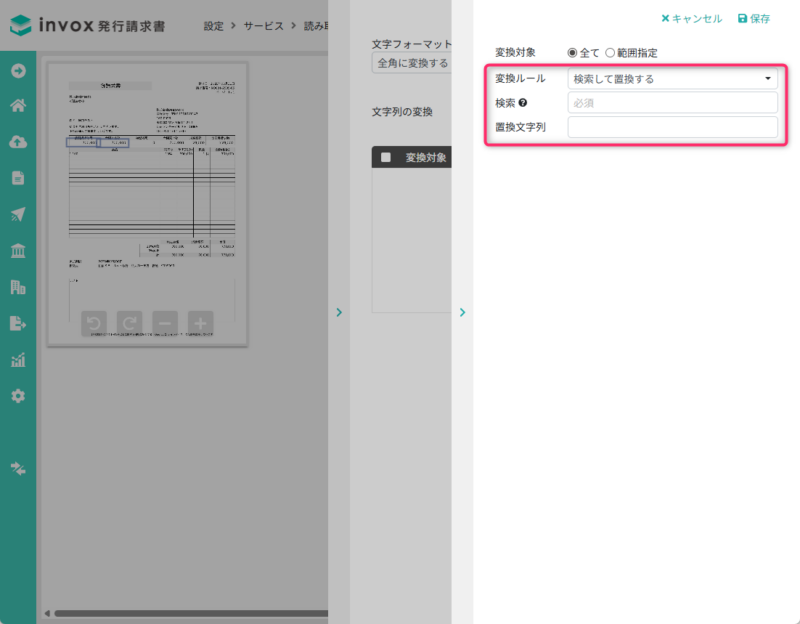Tick the 変換対象 table header checkbox
The height and width of the screenshot is (624, 800).
click(x=386, y=158)
